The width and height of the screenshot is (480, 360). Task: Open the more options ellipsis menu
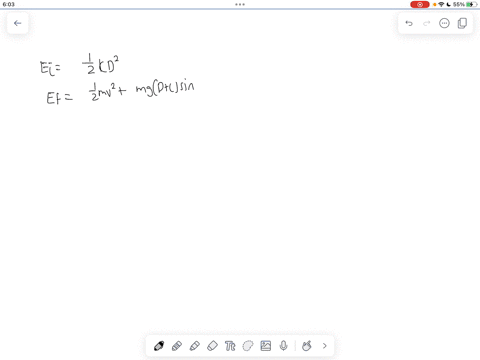click(x=444, y=23)
